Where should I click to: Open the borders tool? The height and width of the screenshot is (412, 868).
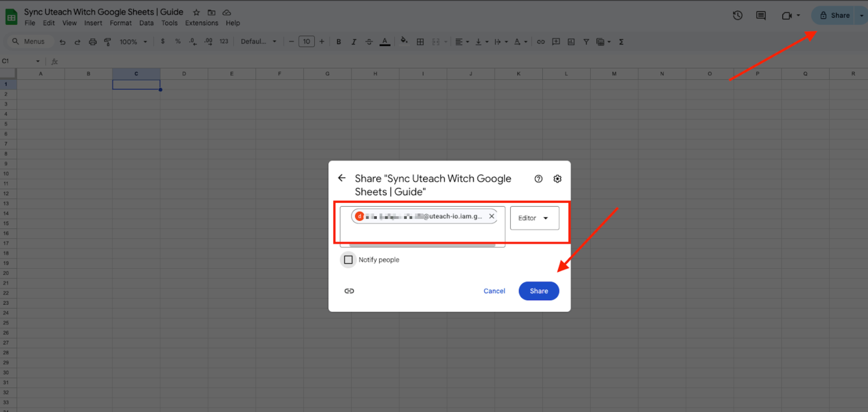coord(420,42)
